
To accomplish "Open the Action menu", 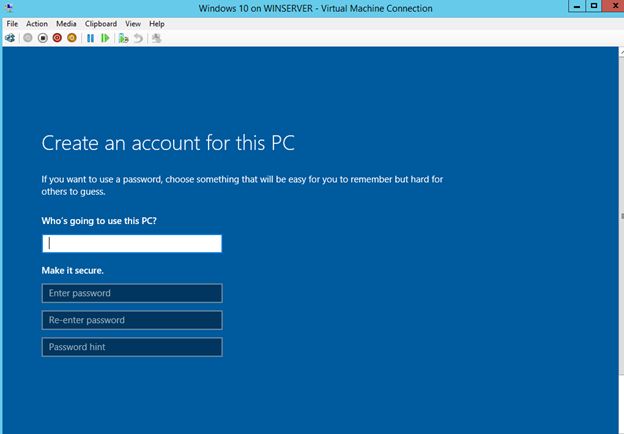I will pyautogui.click(x=37, y=24).
